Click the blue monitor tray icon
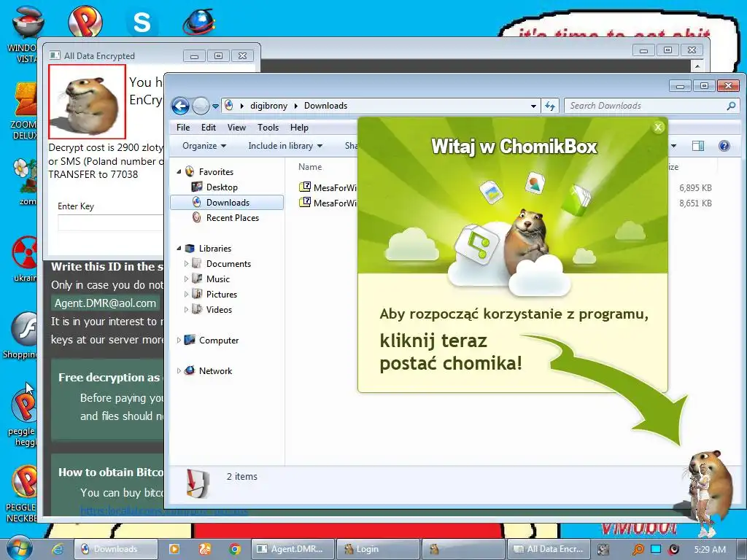The width and height of the screenshot is (747, 560). click(x=656, y=549)
